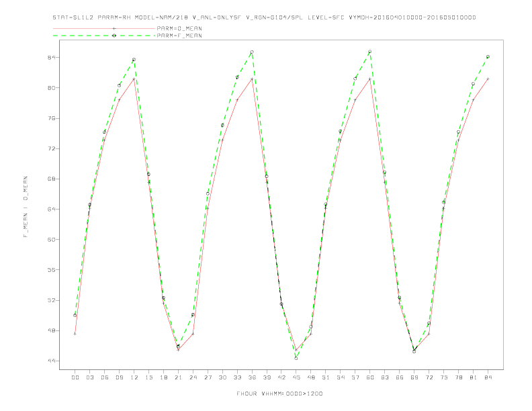Click the x-axis tick label 36
This screenshot has height=411, width=532.
(252, 377)
